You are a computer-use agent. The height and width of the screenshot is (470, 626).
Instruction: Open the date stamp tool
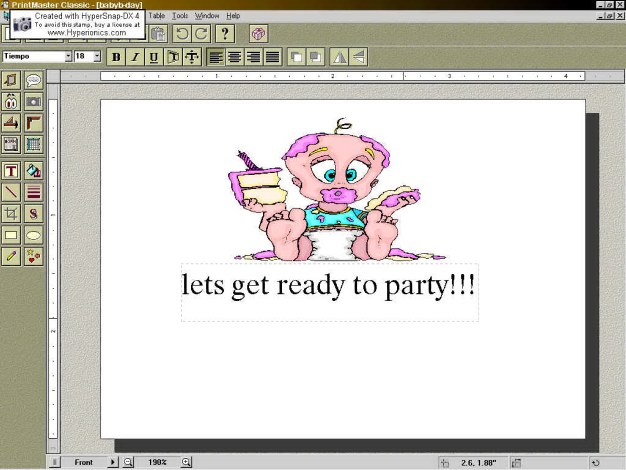(x=11, y=144)
